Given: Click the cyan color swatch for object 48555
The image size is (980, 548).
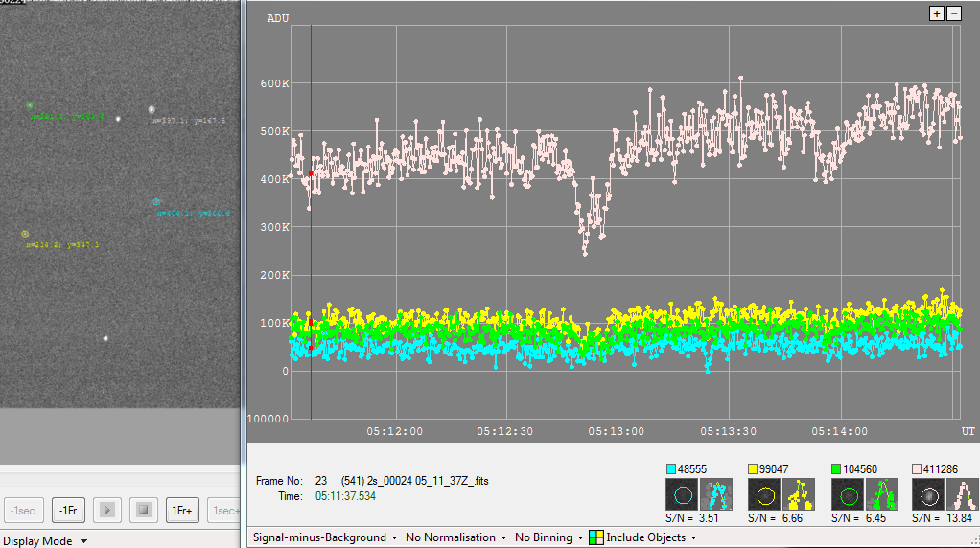Looking at the screenshot, I should pyautogui.click(x=671, y=469).
